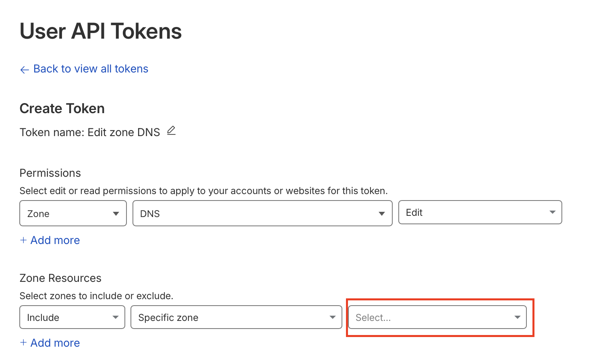Click the plus icon before Add more under Permissions
This screenshot has width=613, height=364.
(x=23, y=240)
